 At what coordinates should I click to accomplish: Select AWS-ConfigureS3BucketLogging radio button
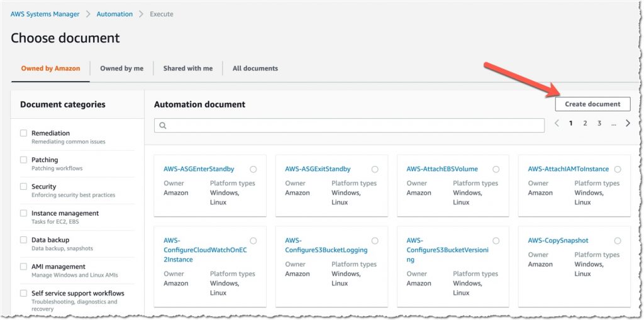(375, 241)
